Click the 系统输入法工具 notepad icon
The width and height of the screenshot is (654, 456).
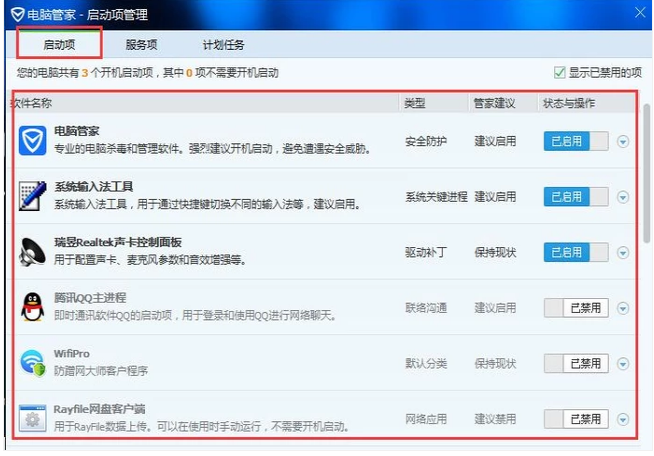pos(33,196)
